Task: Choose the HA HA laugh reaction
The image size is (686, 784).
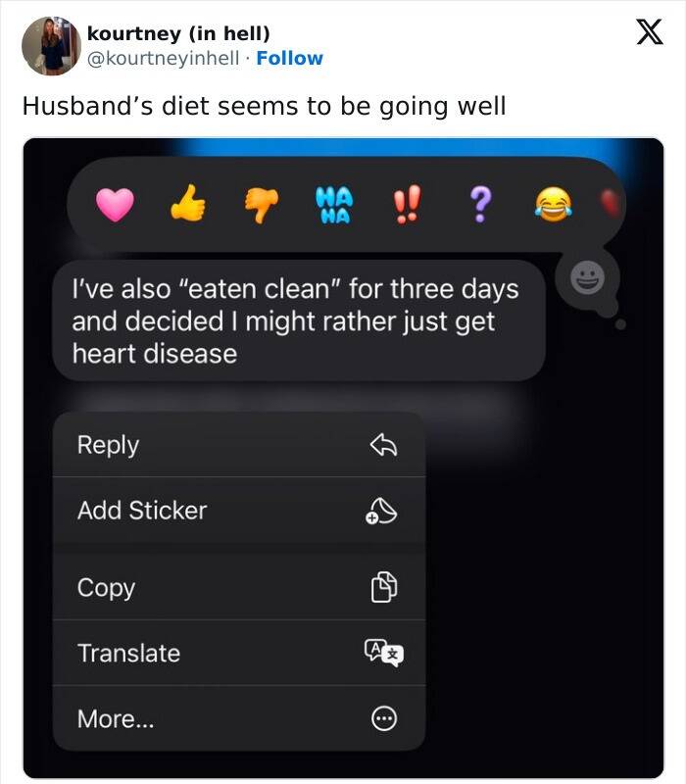Action: click(x=334, y=205)
